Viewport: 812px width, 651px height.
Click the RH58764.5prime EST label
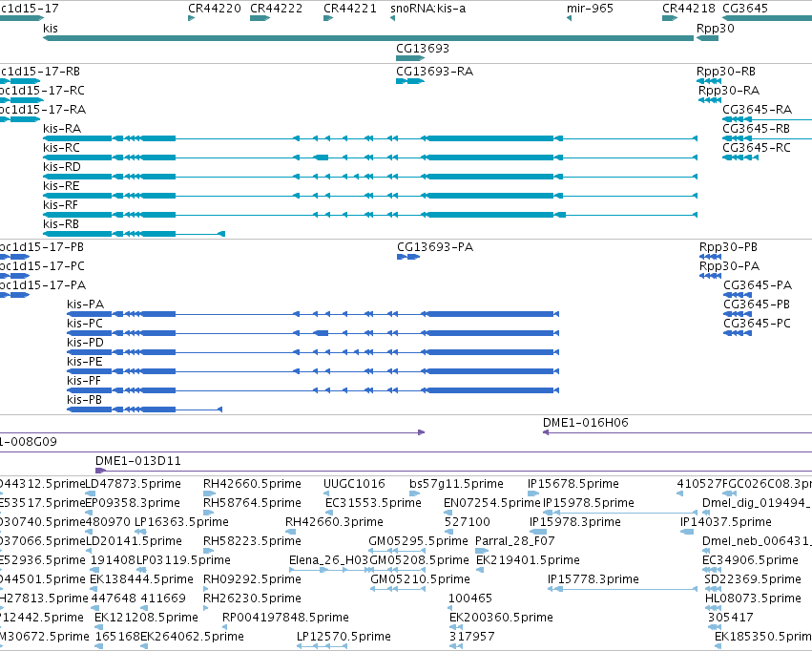click(x=252, y=502)
